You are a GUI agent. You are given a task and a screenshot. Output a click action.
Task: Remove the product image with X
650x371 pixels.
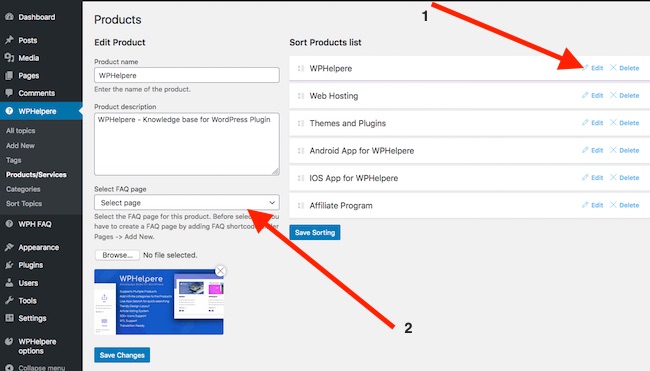[220, 271]
